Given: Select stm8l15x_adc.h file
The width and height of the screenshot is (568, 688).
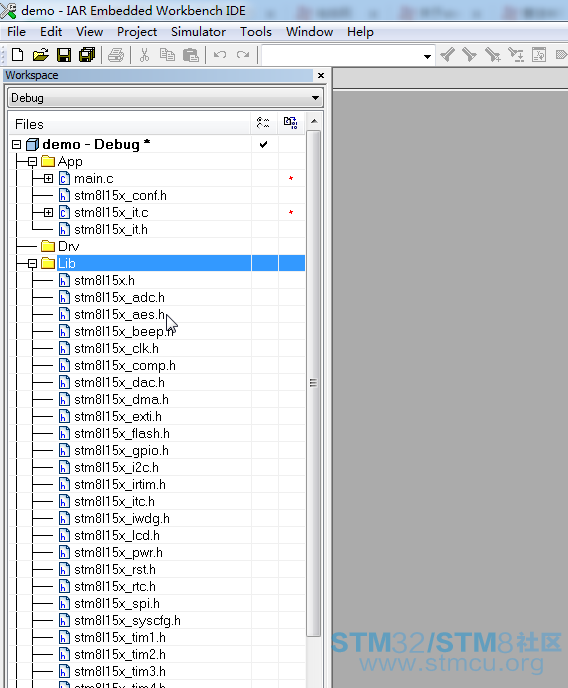Looking at the screenshot, I should [x=119, y=297].
